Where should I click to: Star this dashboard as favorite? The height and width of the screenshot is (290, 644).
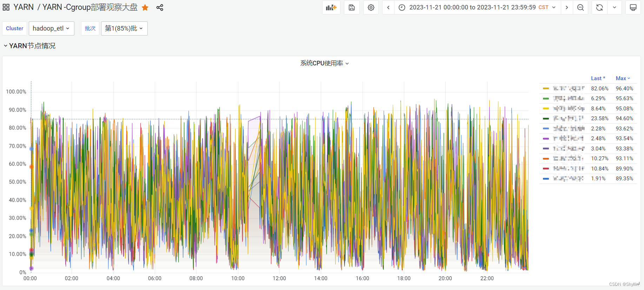pyautogui.click(x=145, y=7)
